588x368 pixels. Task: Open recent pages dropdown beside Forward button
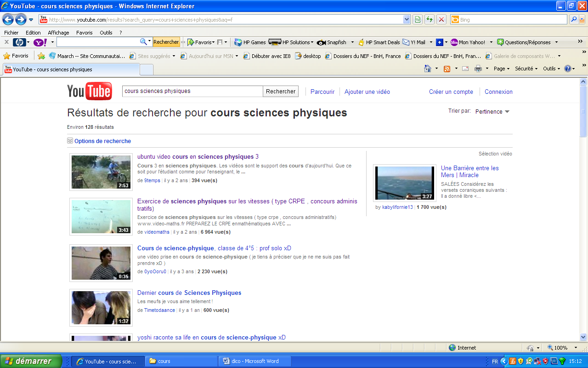coord(31,20)
